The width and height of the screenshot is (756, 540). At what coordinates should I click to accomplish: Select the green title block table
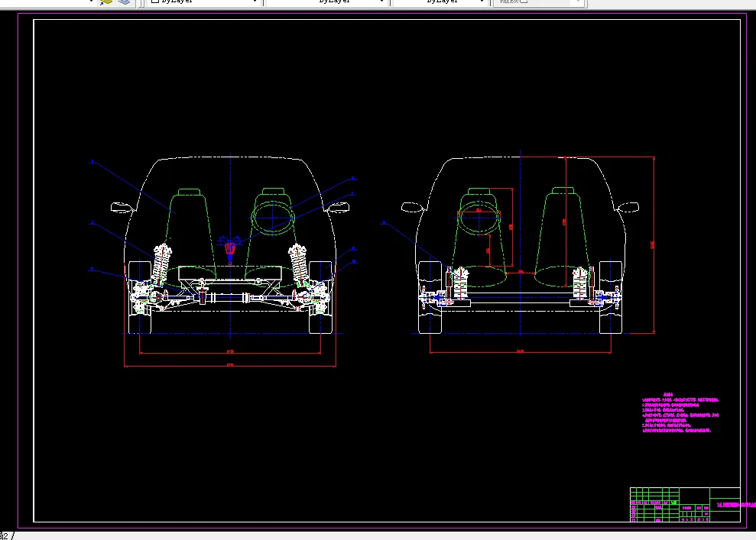tap(685, 504)
